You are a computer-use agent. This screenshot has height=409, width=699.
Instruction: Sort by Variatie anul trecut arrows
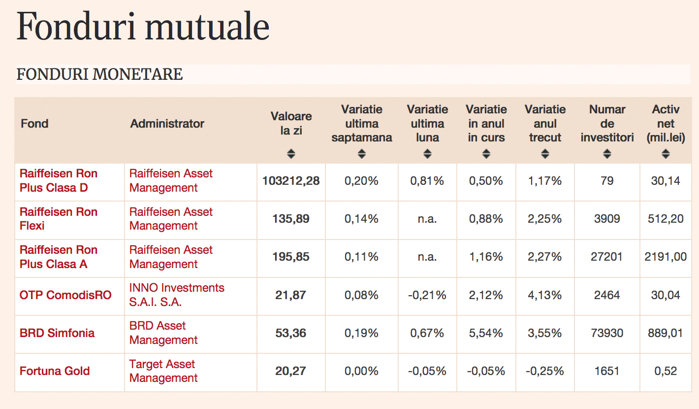[x=544, y=154]
